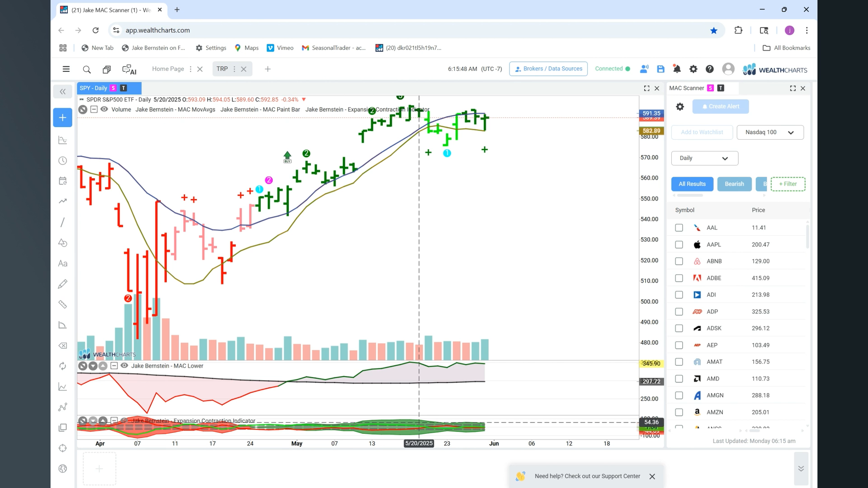This screenshot has height=488, width=868.
Task: Open the ruler measure tool
Action: (63, 305)
